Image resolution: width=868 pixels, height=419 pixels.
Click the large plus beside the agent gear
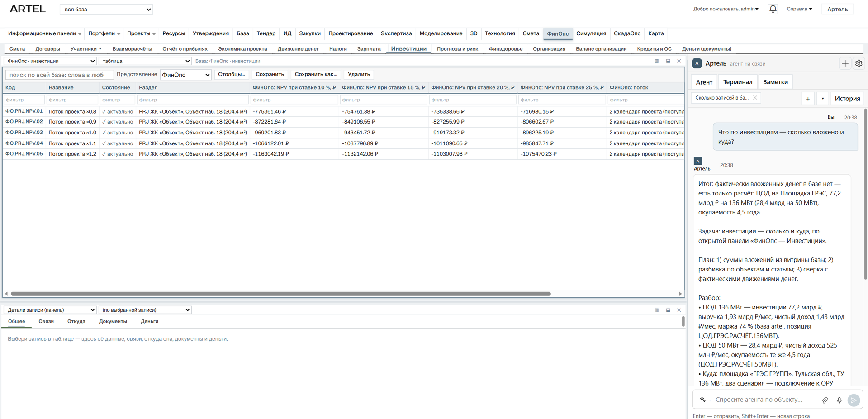point(845,63)
